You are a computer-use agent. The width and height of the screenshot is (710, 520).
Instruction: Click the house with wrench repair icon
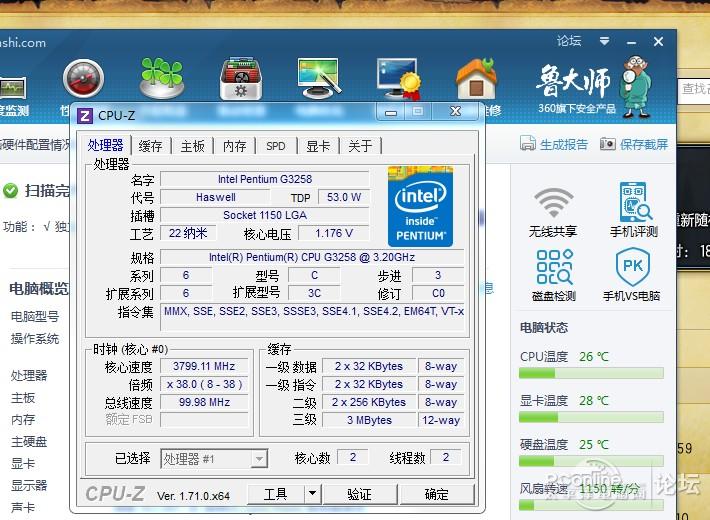coord(476,78)
